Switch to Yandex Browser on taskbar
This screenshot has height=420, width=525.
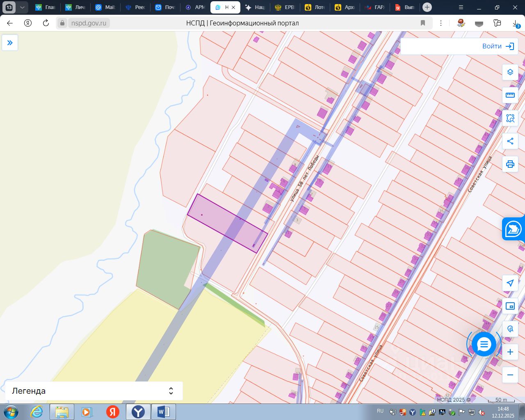coord(138,412)
